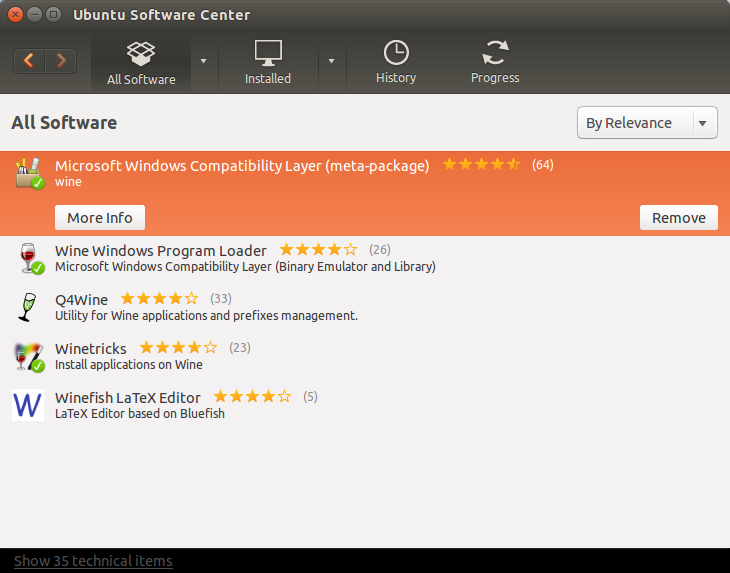Select Microsoft Windows Compatibility Layer title
730x573 pixels.
[242, 166]
